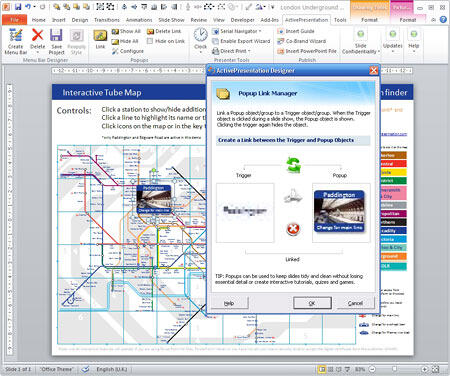This screenshot has width=450, height=376.
Task: Open the File tab
Action: coord(14,20)
